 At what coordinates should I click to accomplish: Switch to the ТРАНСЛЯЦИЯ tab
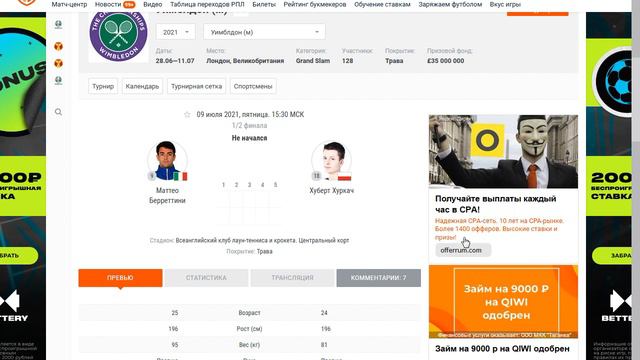(x=292, y=278)
